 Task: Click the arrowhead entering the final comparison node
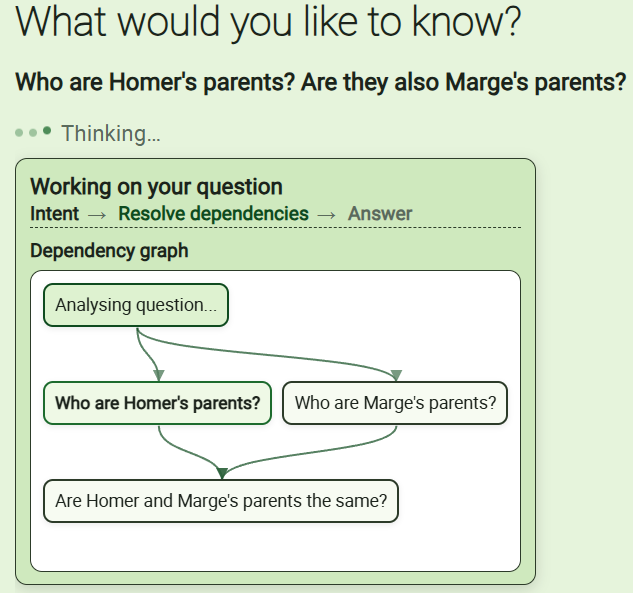[x=221, y=473]
